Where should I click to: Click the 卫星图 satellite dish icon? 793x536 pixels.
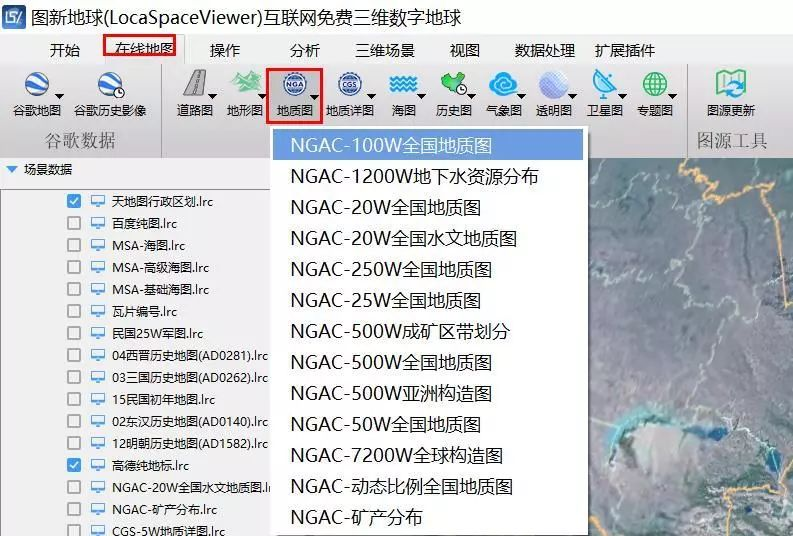tap(603, 84)
